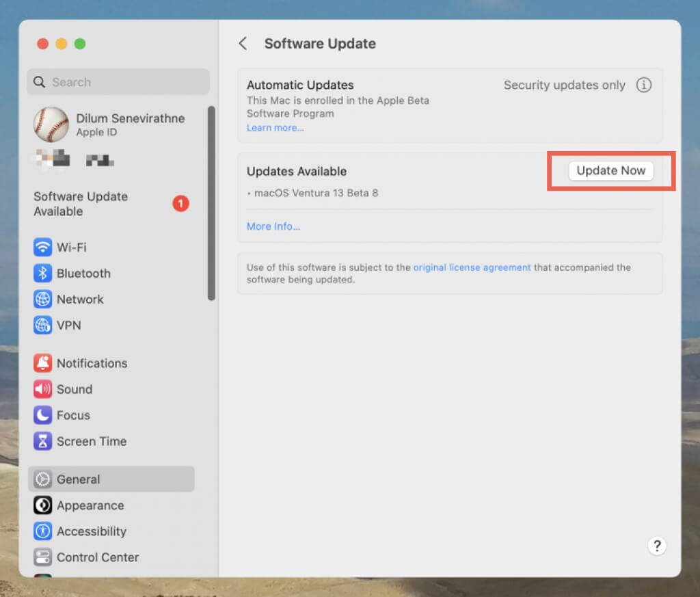Click the Search input field

[x=118, y=81]
